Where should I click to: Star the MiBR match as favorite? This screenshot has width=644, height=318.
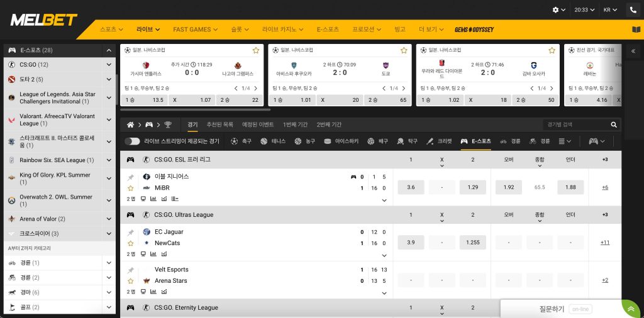[x=131, y=188]
